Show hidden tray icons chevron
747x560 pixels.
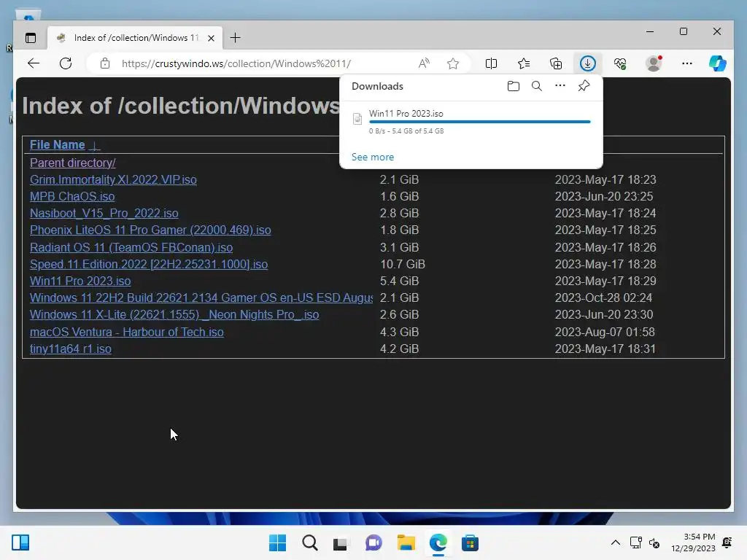[616, 542]
